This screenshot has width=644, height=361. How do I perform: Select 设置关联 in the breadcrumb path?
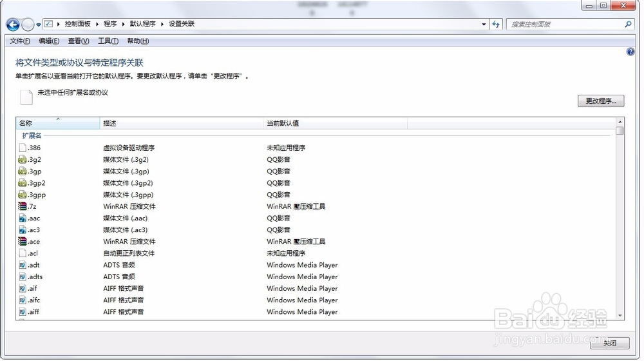pos(182,24)
